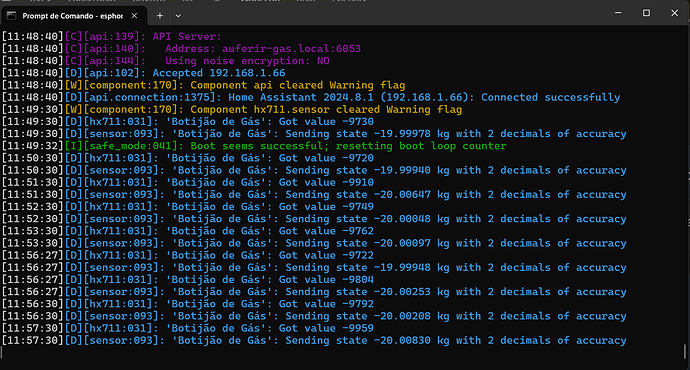
Task: Click 'Got value -9720' line
Action: (188, 158)
